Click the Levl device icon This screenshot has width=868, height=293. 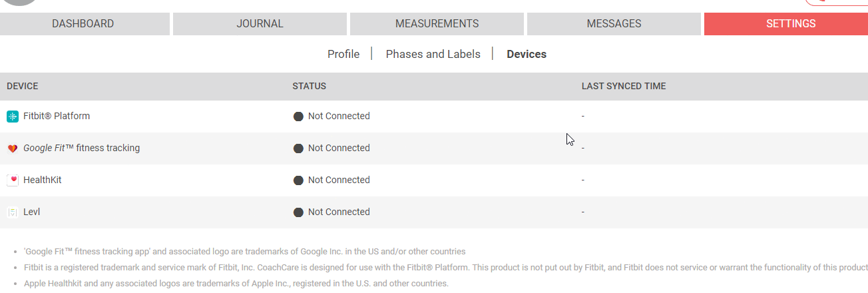pyautogui.click(x=12, y=212)
